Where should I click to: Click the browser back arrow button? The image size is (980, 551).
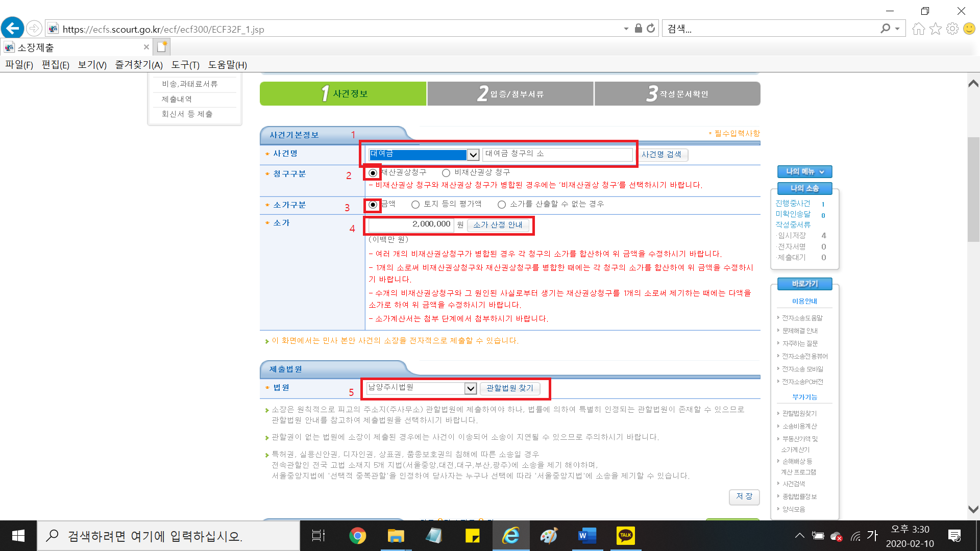coord(13,28)
